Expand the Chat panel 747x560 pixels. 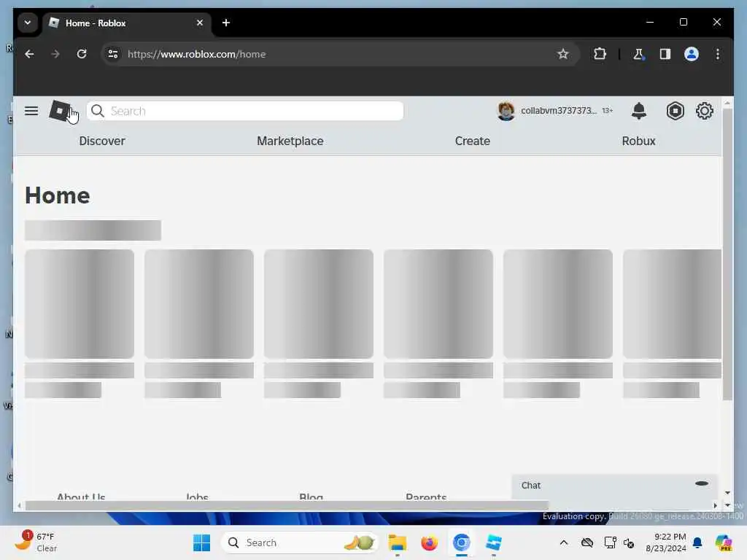pos(614,486)
